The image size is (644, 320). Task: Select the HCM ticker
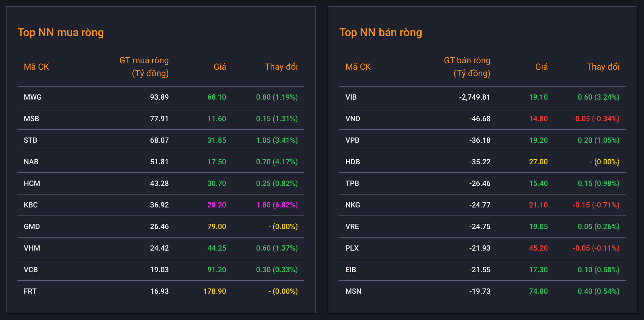click(32, 183)
